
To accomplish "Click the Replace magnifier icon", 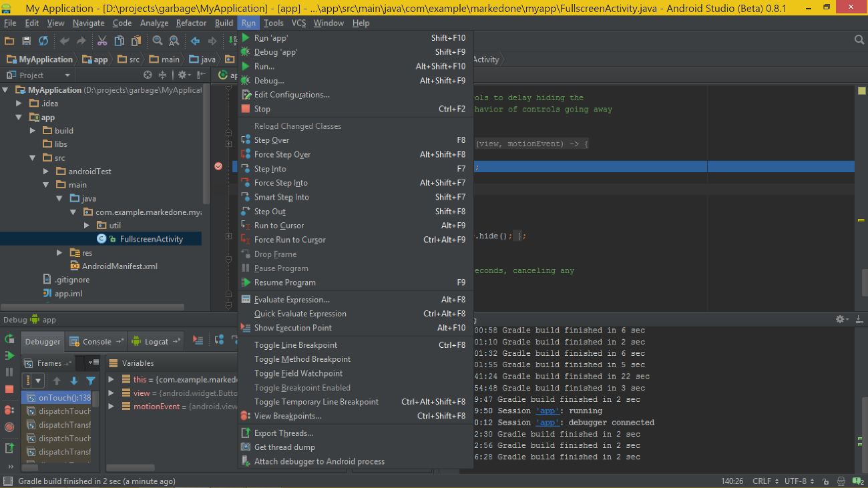I will tap(174, 41).
